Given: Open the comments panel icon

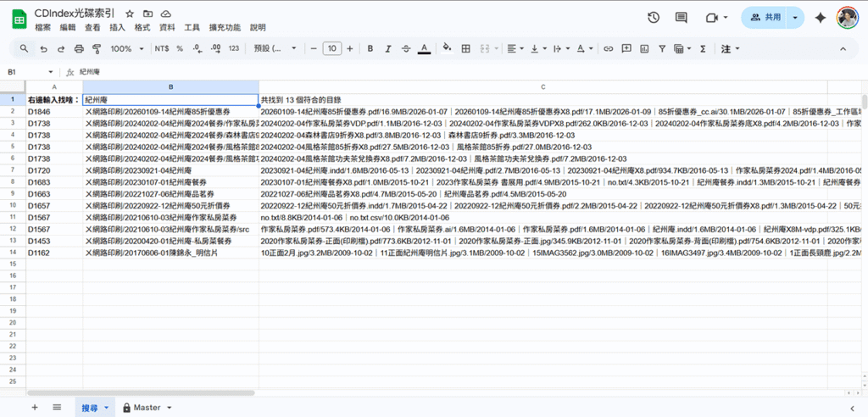Looking at the screenshot, I should click(682, 18).
